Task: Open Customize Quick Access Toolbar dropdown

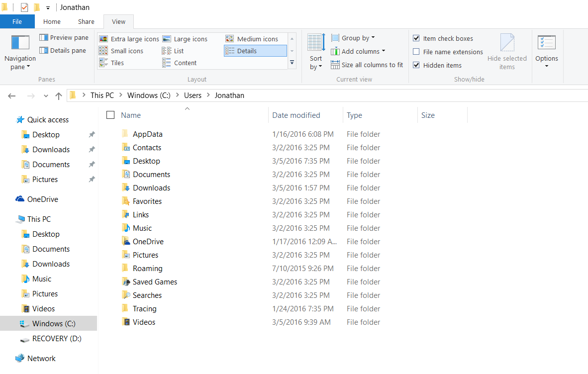Action: 48,7
